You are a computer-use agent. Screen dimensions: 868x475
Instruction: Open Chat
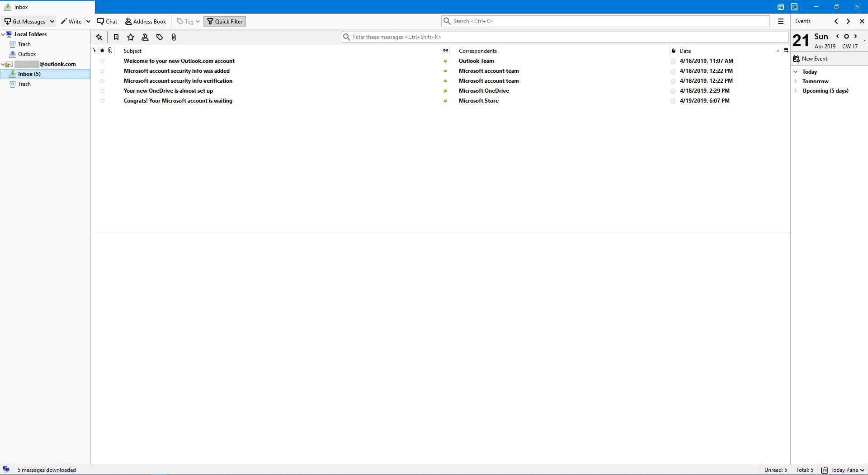(x=107, y=21)
